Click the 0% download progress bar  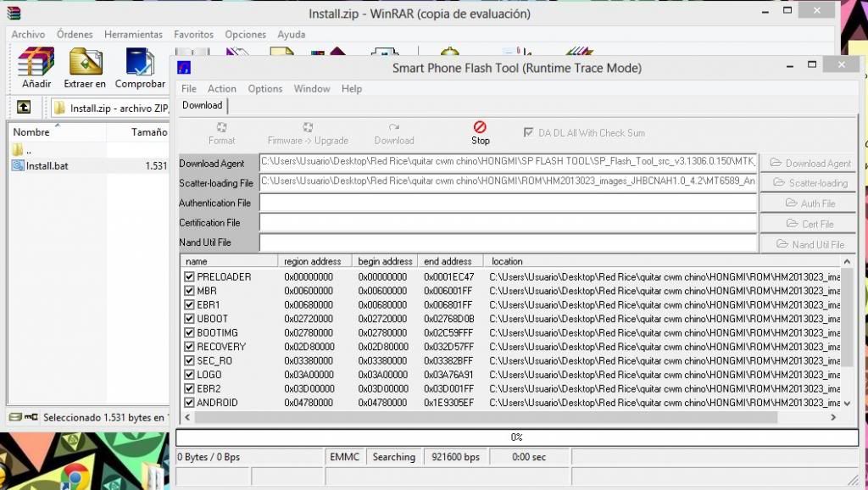click(516, 437)
